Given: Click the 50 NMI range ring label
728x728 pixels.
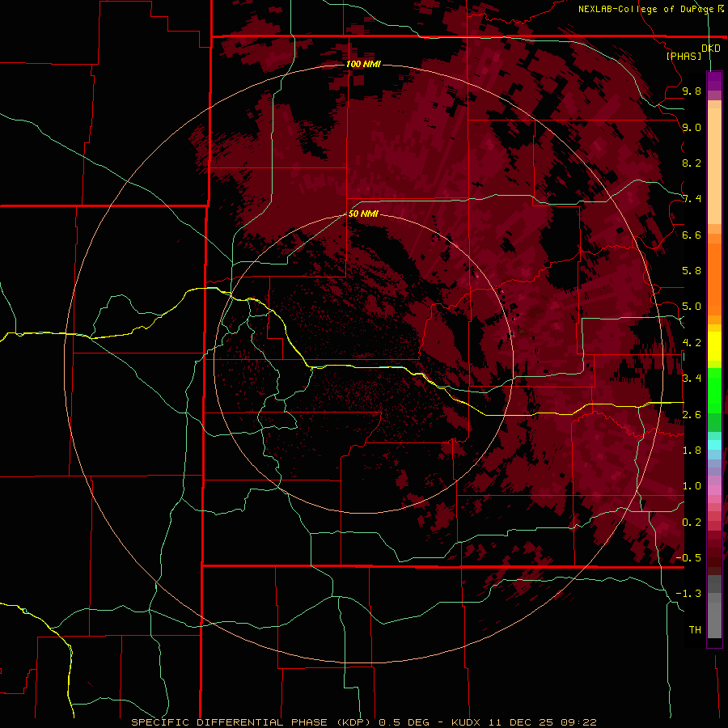Looking at the screenshot, I should click(363, 214).
